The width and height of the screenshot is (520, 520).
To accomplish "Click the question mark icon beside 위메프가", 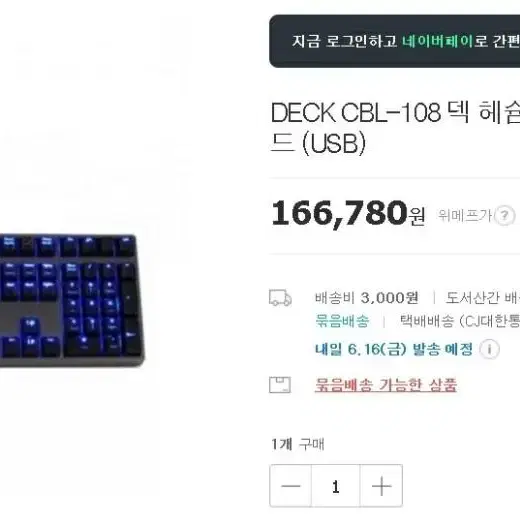I will [x=505, y=216].
